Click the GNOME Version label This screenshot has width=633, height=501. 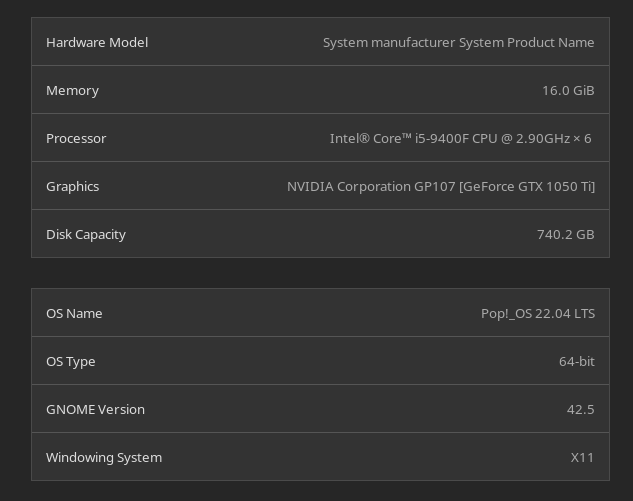95,409
